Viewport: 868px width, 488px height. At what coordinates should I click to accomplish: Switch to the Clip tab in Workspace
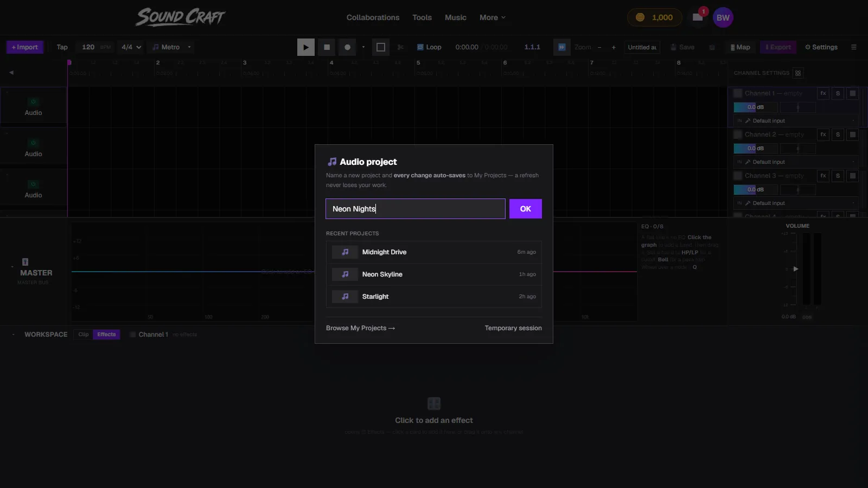point(83,335)
